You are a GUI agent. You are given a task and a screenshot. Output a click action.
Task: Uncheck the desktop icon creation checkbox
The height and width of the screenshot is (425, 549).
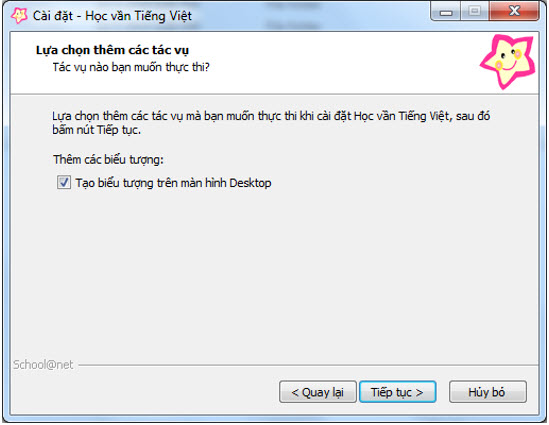pyautogui.click(x=64, y=182)
